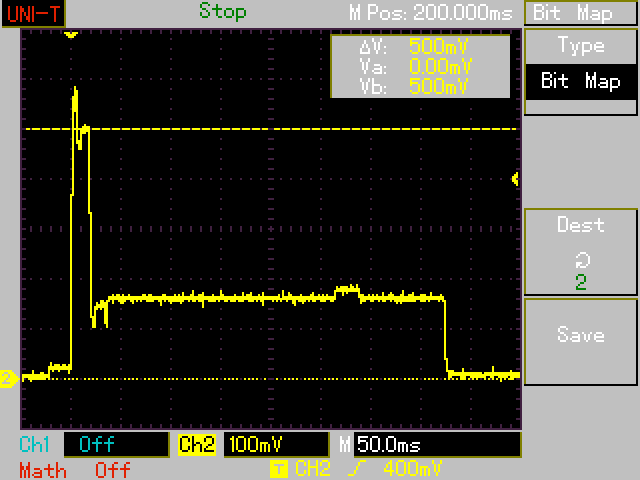The width and height of the screenshot is (640, 480).
Task: Click the M timebase label
Action: pyautogui.click(x=345, y=444)
